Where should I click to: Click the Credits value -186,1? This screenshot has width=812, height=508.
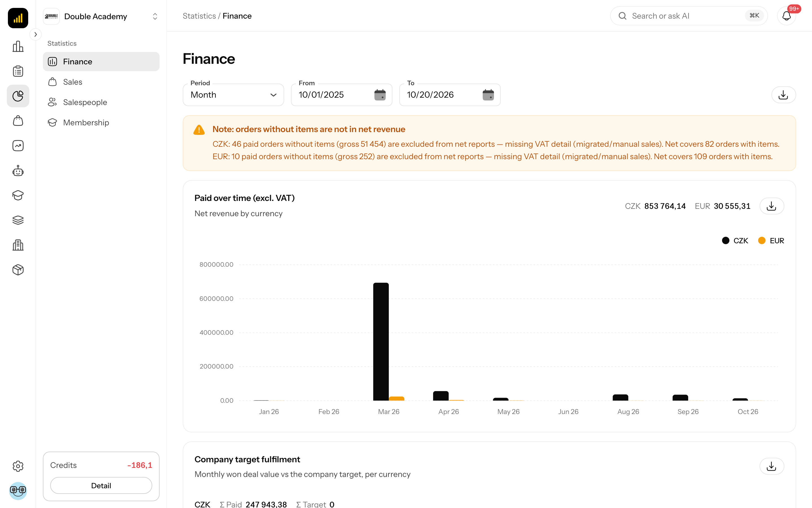point(140,465)
